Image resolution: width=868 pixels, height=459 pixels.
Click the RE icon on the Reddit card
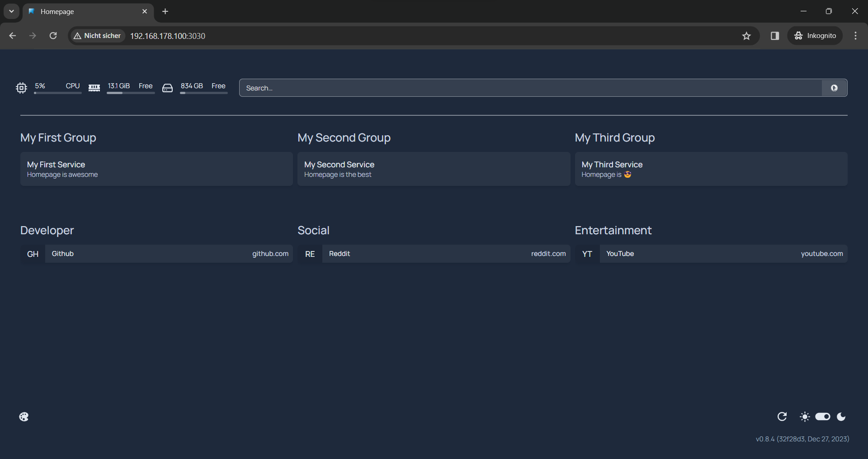point(309,254)
